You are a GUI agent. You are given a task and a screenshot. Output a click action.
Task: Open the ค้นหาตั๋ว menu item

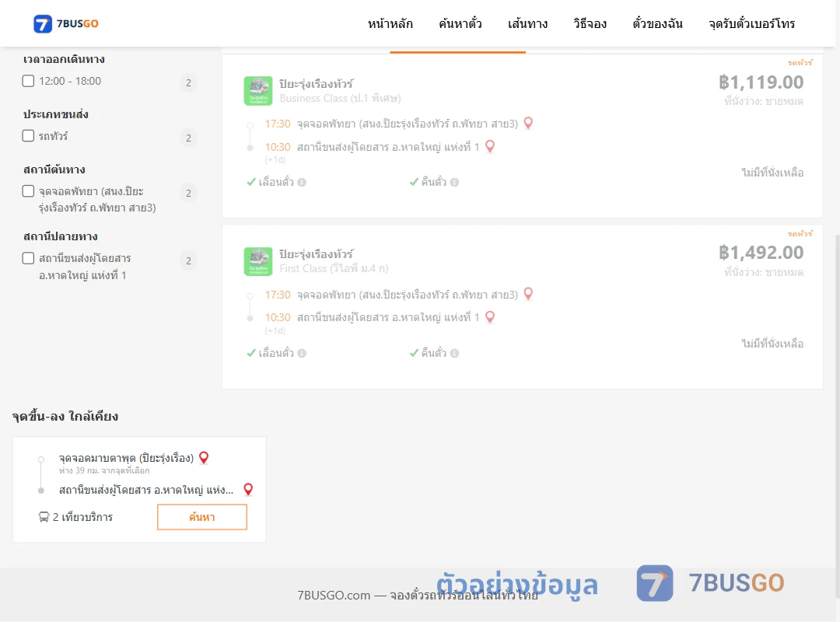click(x=460, y=23)
